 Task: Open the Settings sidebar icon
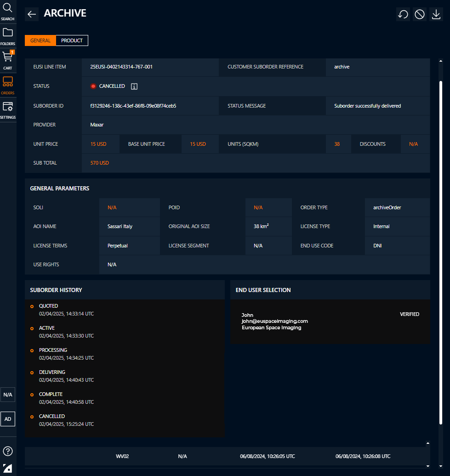tap(8, 110)
